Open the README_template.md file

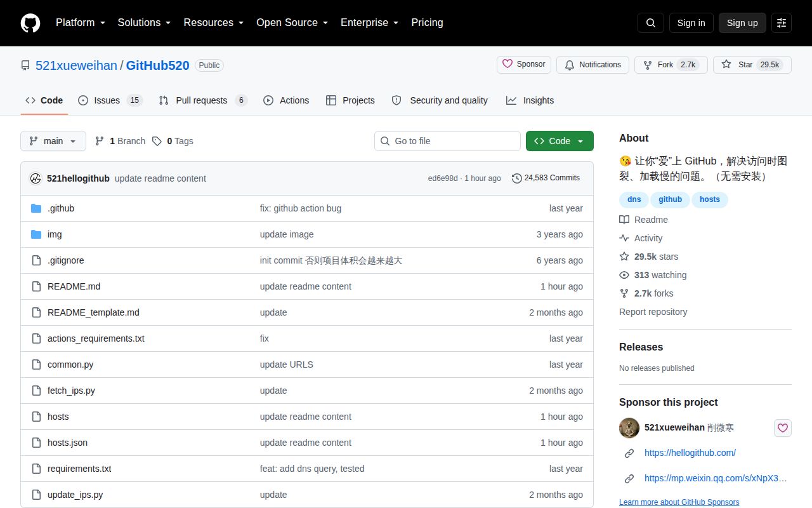[93, 312]
